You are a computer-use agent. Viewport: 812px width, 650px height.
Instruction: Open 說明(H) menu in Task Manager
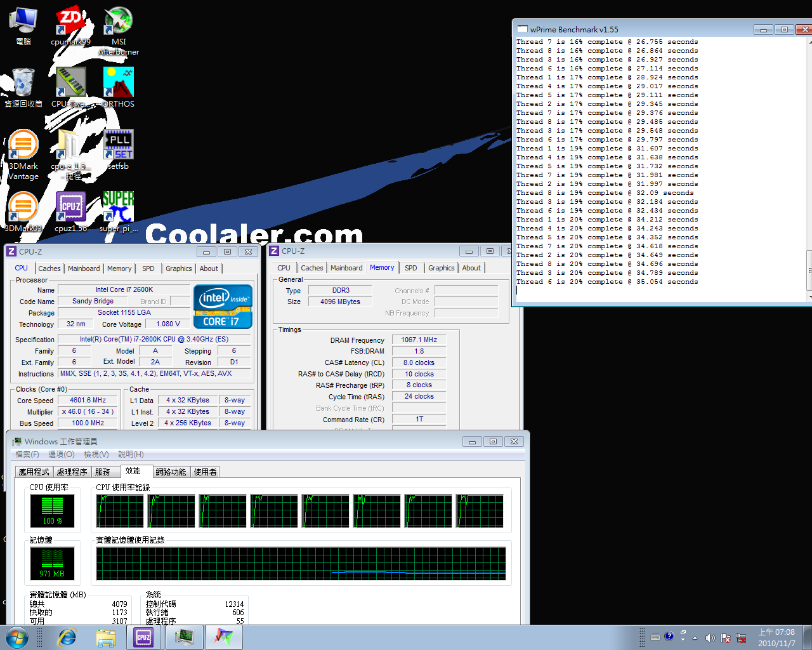(131, 454)
